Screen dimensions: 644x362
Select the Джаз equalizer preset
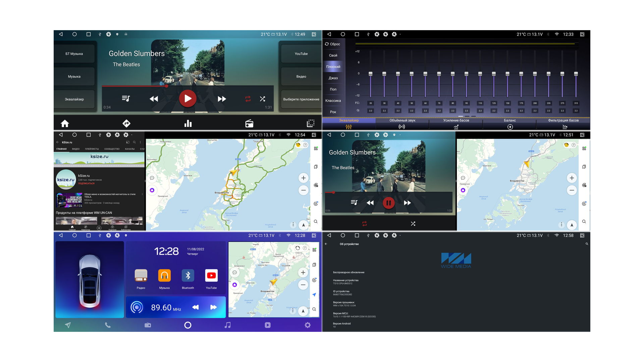coord(333,78)
